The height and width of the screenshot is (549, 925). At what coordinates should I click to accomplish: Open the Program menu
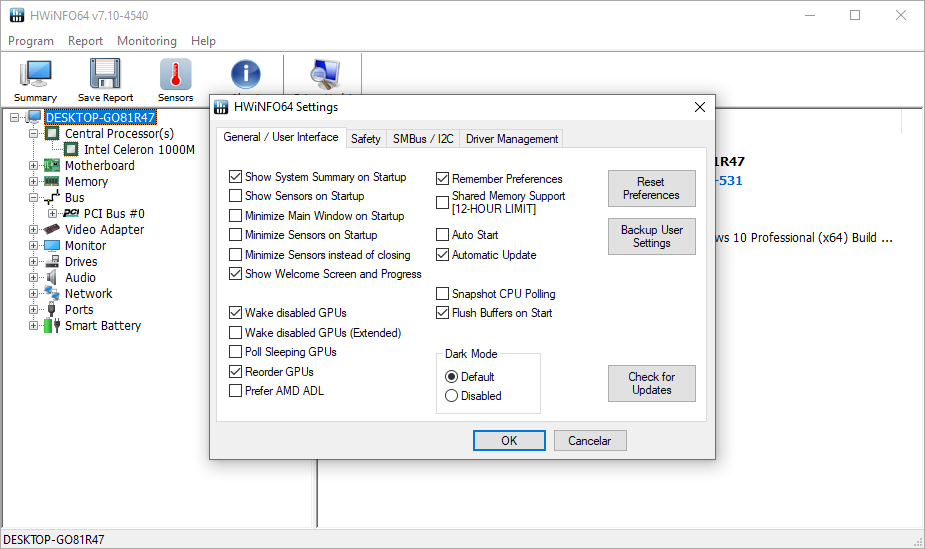[31, 41]
